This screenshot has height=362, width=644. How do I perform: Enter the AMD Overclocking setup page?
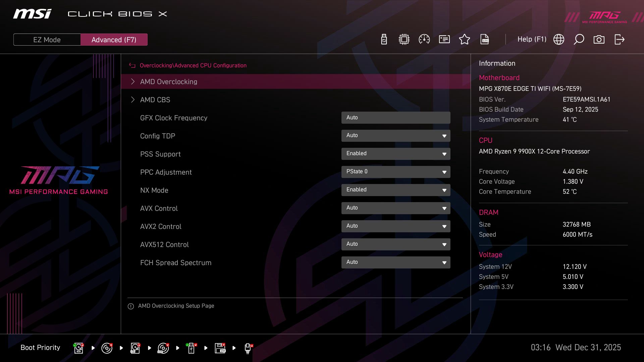coord(169,81)
